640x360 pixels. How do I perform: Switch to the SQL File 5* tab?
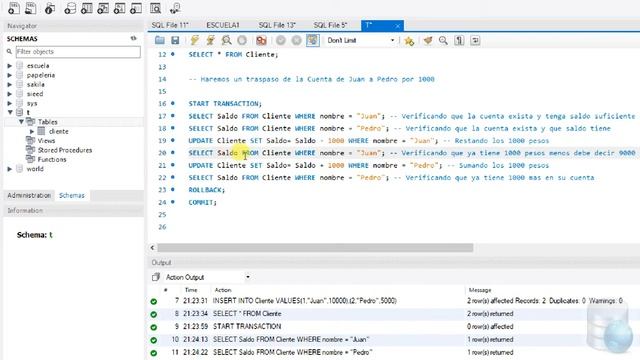(x=330, y=25)
